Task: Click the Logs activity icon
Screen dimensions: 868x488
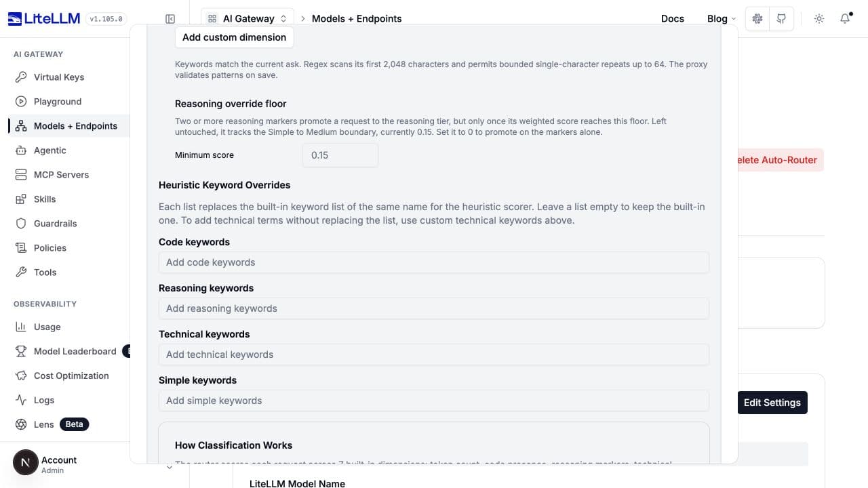Action: (x=21, y=400)
